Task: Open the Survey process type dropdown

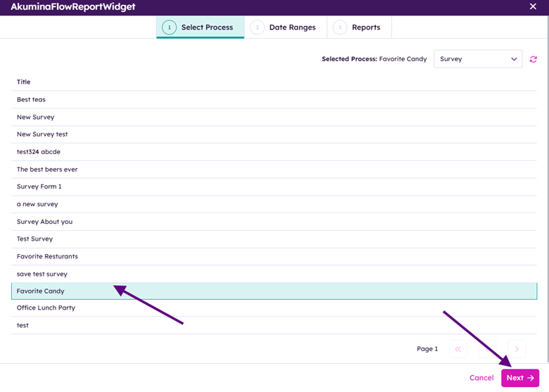Action: [x=478, y=59]
